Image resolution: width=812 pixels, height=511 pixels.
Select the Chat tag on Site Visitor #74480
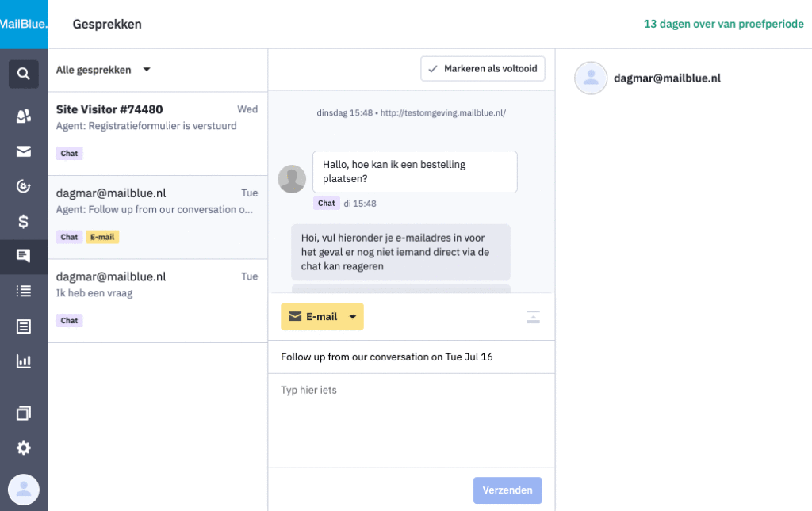69,153
